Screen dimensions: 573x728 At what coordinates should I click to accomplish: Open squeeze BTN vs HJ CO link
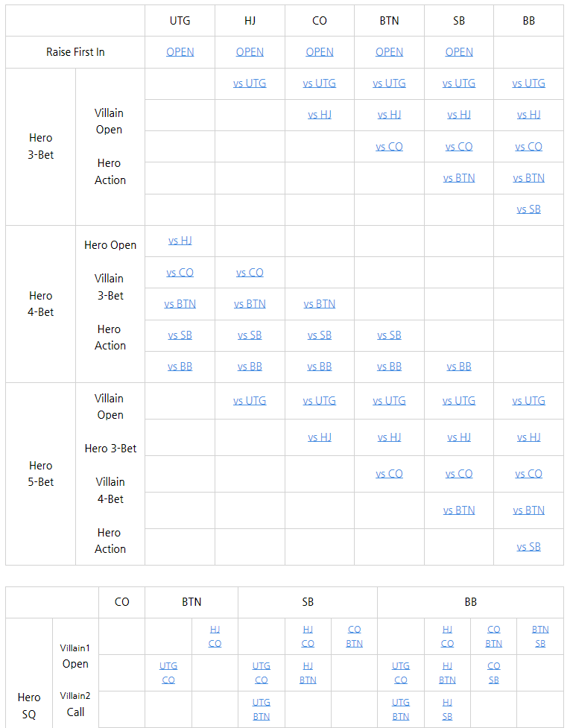tap(215, 636)
